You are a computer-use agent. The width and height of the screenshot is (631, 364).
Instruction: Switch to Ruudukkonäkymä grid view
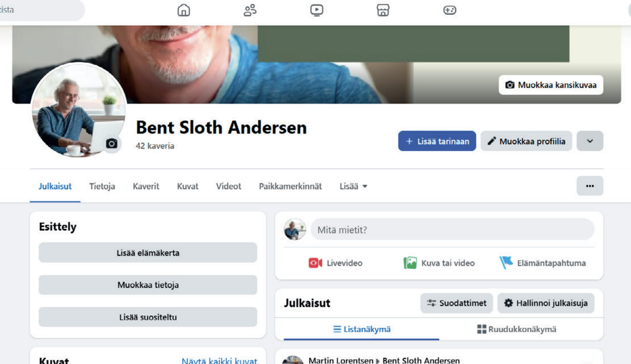[x=517, y=329]
